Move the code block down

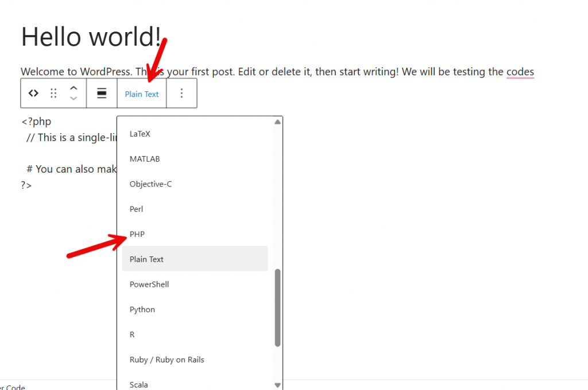pyautogui.click(x=73, y=98)
